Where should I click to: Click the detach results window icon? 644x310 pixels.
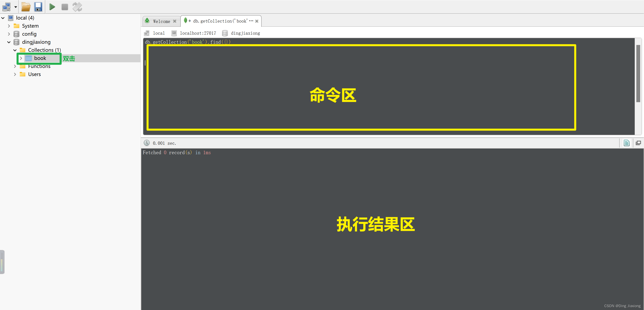(638, 143)
